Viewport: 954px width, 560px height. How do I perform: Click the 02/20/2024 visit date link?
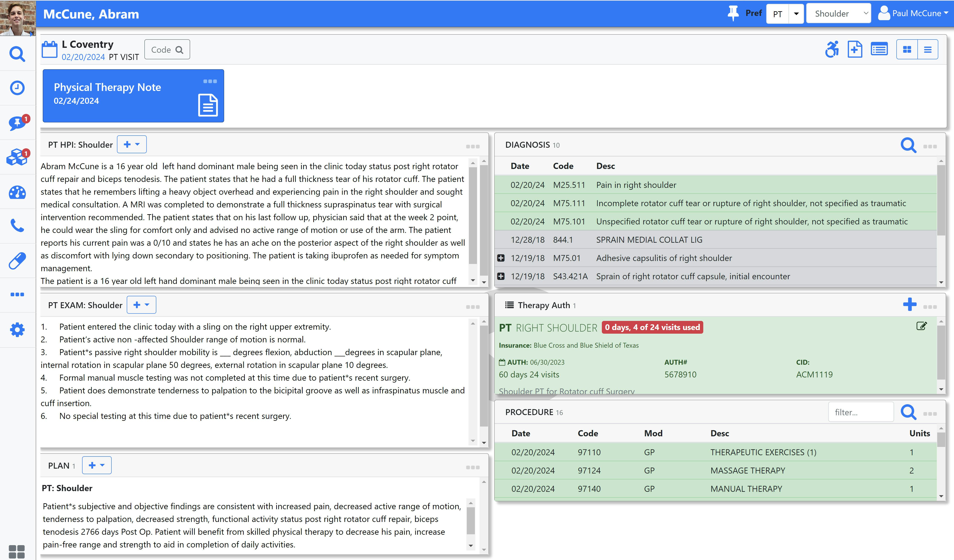83,57
